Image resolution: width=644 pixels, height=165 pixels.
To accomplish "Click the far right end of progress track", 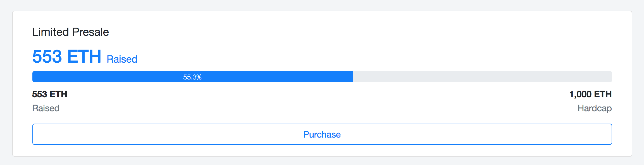I will (610, 77).
